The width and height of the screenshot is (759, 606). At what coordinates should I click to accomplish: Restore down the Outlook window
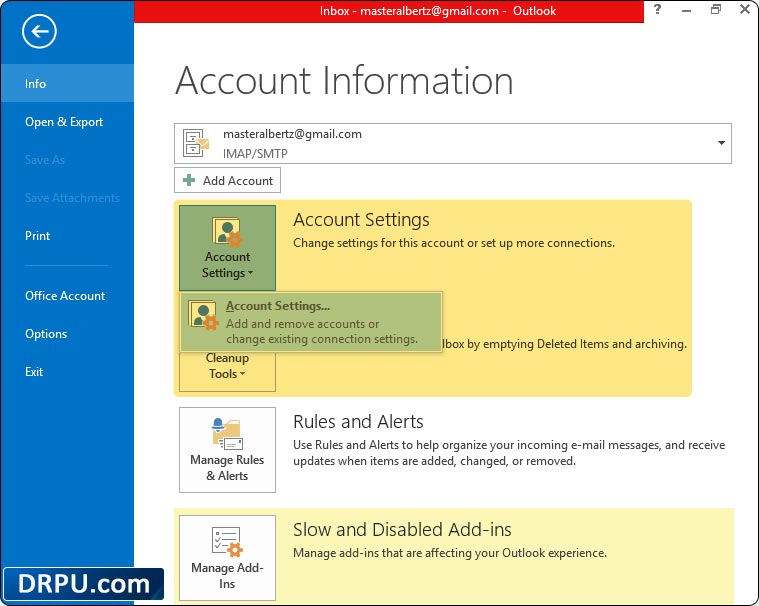[715, 9]
